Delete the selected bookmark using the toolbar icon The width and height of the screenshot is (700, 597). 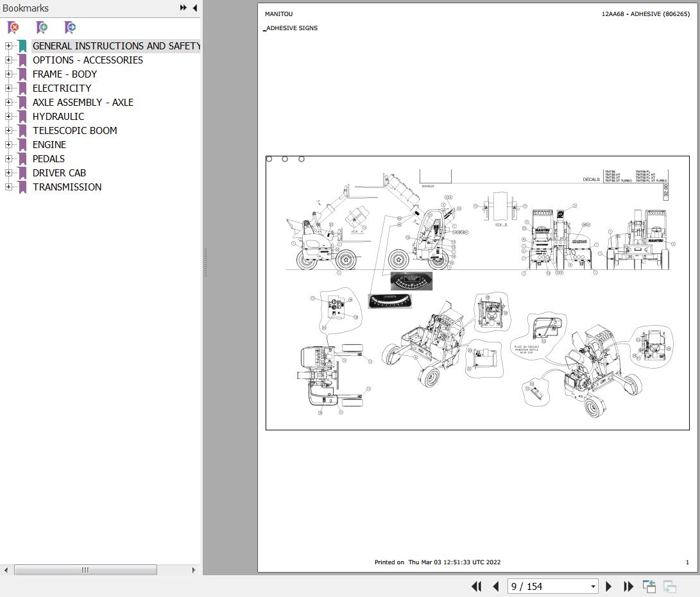12,28
